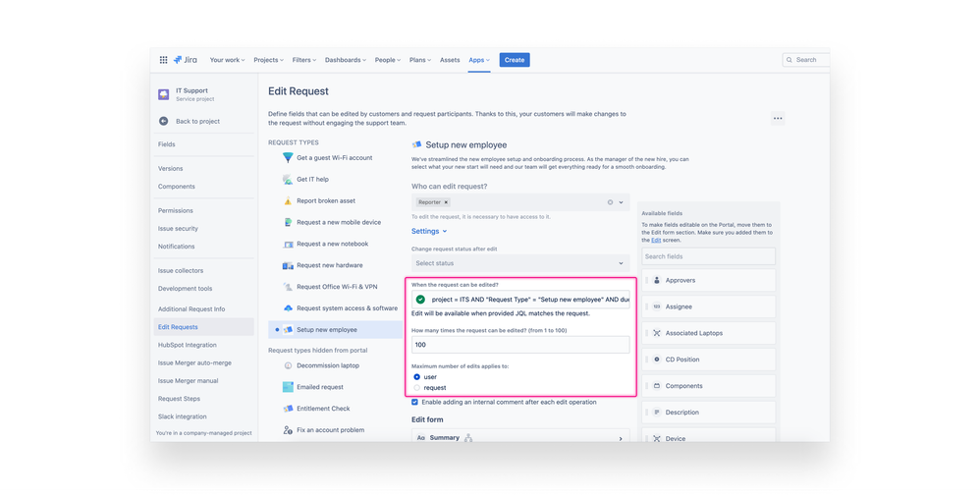This screenshot has height=499, width=980.
Task: Open HubSpot Integration in the sidebar
Action: [187, 345]
